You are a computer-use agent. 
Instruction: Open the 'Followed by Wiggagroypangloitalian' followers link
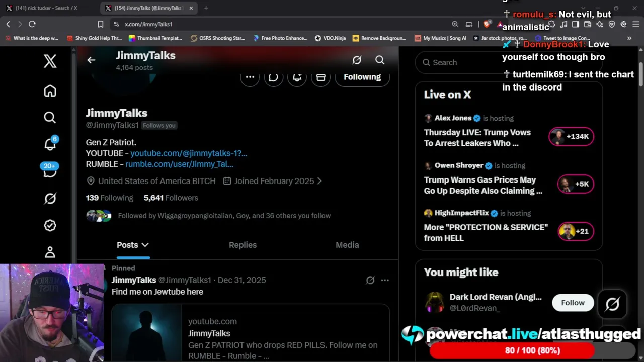(224, 216)
